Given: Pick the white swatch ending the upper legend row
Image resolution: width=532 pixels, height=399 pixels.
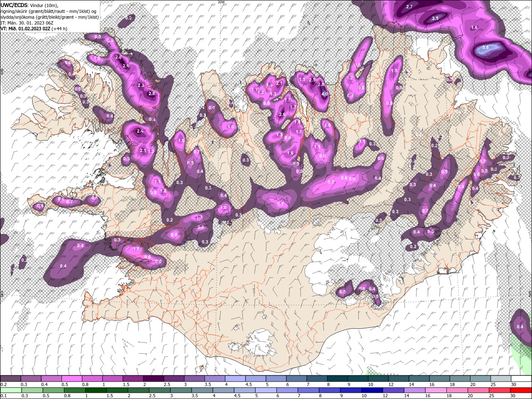Looking at the screenshot, I should [x=522, y=379].
